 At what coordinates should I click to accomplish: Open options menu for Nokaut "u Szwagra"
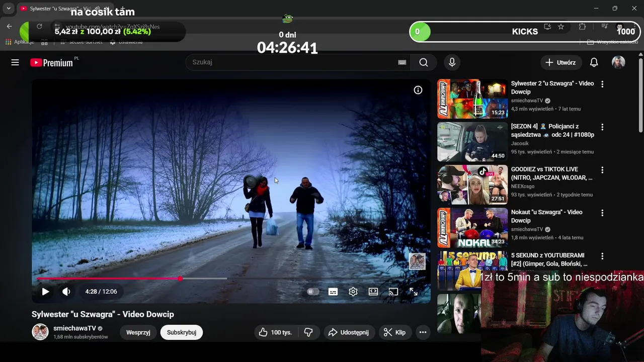pyautogui.click(x=602, y=213)
